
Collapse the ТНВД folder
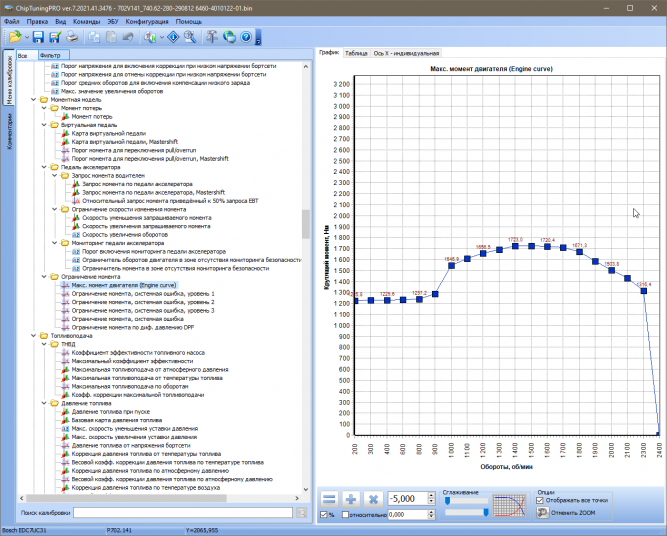44,344
